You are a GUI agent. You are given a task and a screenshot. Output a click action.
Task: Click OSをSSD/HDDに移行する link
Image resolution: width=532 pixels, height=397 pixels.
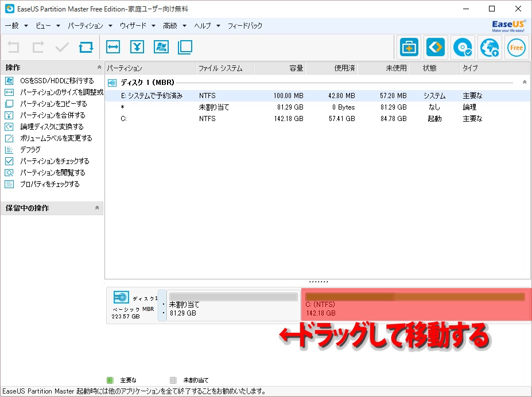pos(57,81)
